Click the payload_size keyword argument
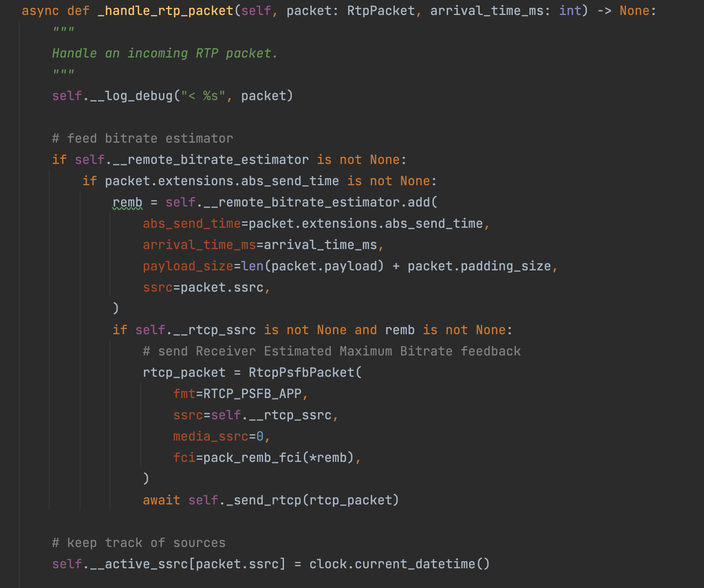The height and width of the screenshot is (588, 704). tap(188, 266)
